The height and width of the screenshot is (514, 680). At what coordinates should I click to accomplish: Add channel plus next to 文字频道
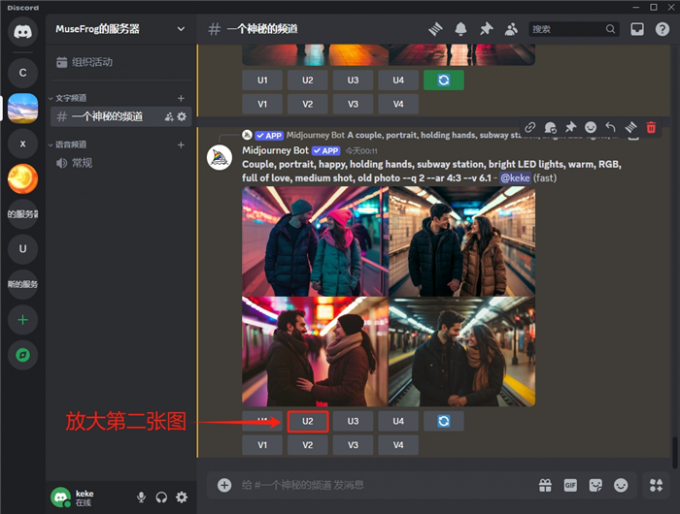point(181,98)
